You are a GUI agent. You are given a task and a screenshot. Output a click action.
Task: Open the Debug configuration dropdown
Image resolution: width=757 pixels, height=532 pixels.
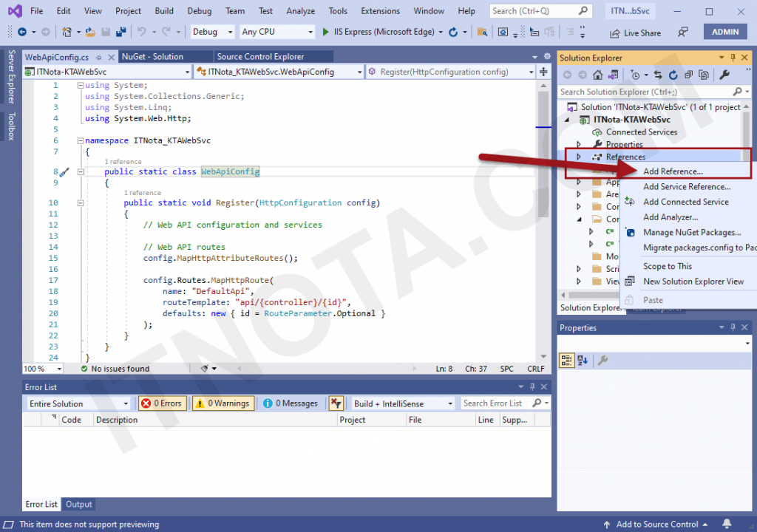(213, 32)
